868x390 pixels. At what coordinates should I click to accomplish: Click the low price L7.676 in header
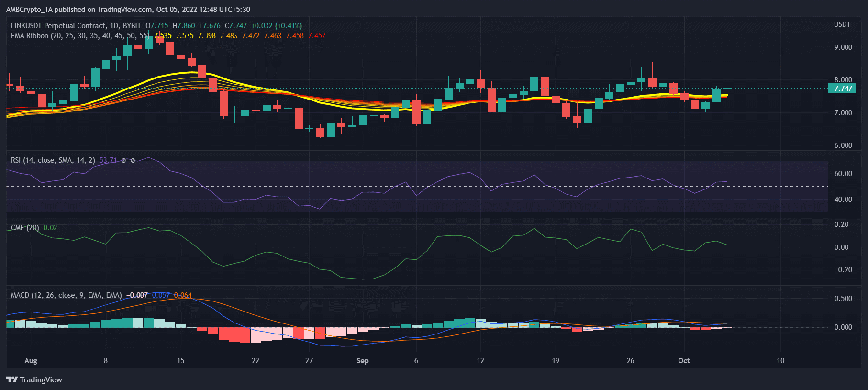[210, 26]
